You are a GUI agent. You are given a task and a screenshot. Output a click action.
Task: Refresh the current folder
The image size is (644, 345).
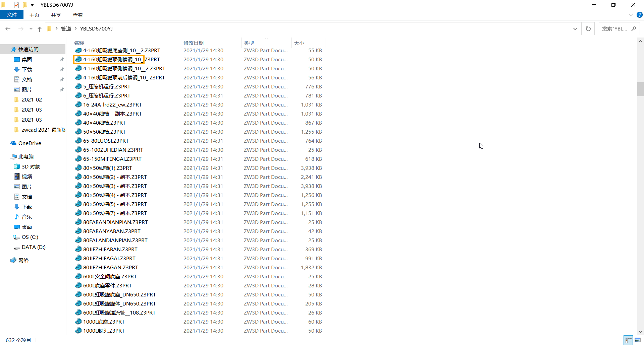tap(588, 29)
